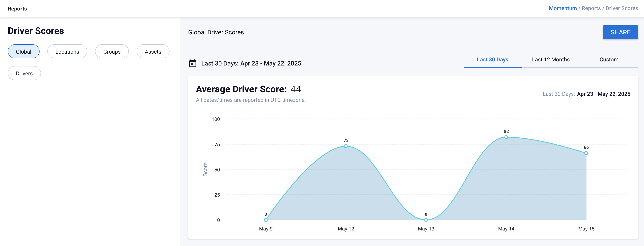644x246 pixels.
Task: Open Momentum breadcrumb link
Action: (563, 8)
